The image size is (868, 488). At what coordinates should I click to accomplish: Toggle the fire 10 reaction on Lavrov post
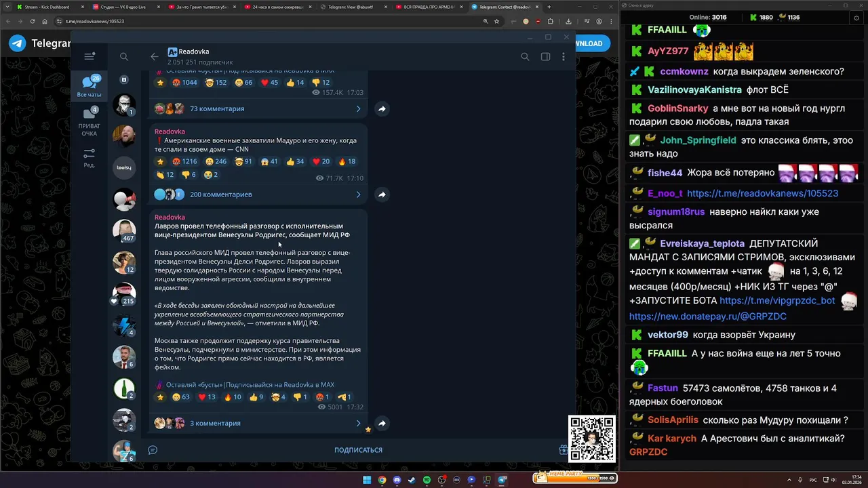point(233,397)
